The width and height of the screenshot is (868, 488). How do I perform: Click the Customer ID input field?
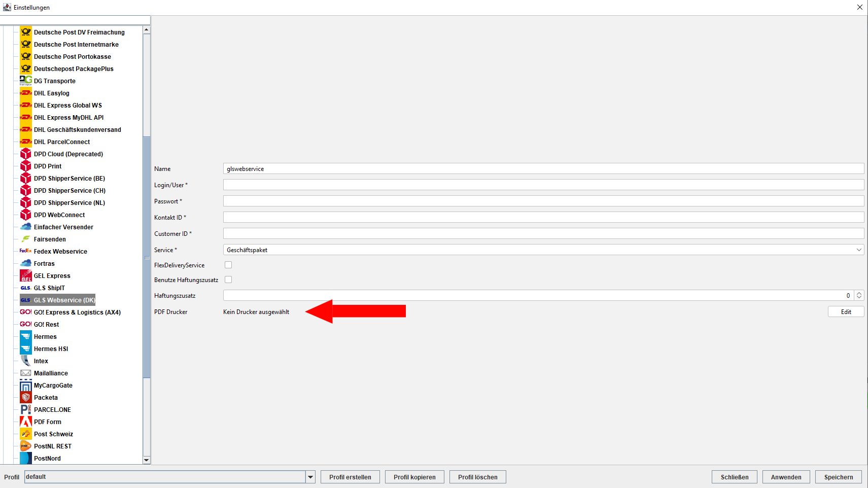tap(543, 233)
